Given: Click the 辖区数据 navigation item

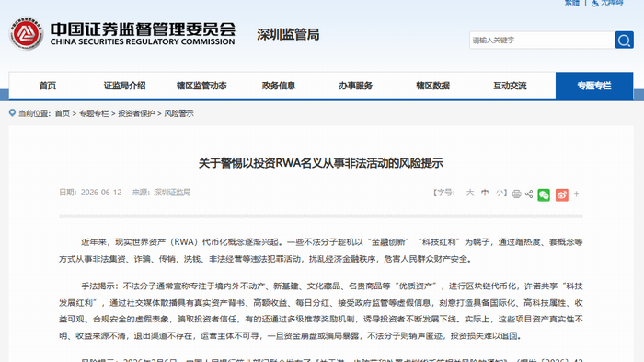Looking at the screenshot, I should (x=432, y=86).
